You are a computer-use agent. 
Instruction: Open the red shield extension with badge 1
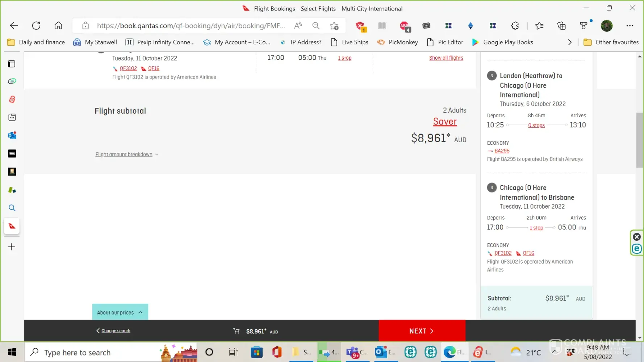361,26
